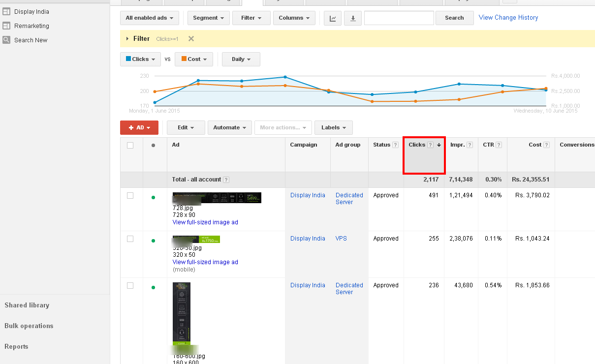The height and width of the screenshot is (364, 595).
Task: Open Display India link in VPS row
Action: click(308, 239)
